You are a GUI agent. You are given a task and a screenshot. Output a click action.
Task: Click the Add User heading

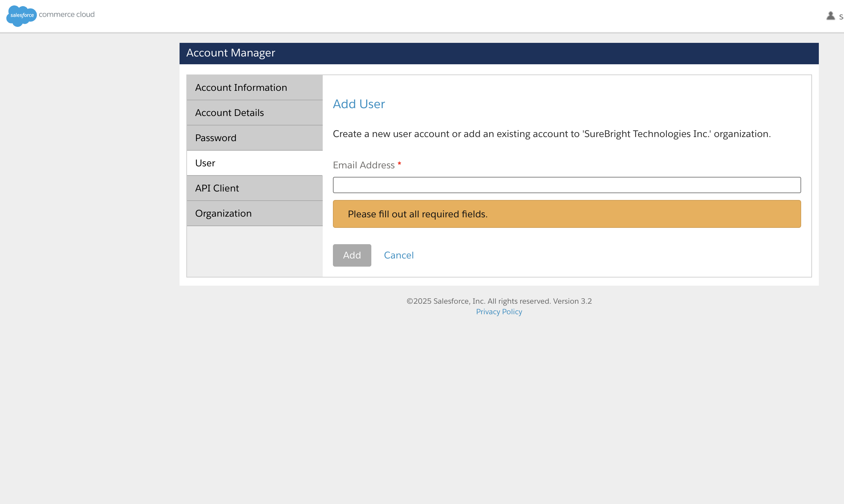point(359,104)
